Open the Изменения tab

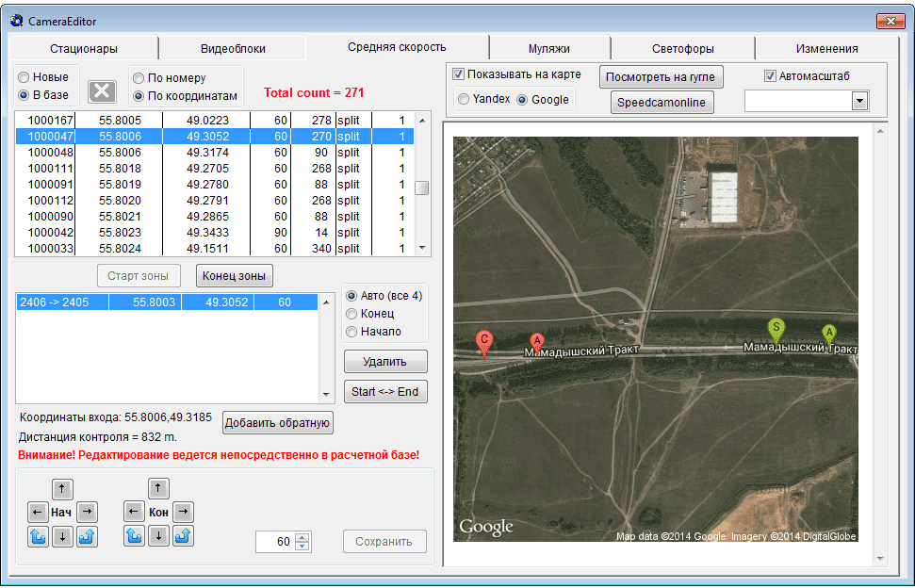(826, 48)
